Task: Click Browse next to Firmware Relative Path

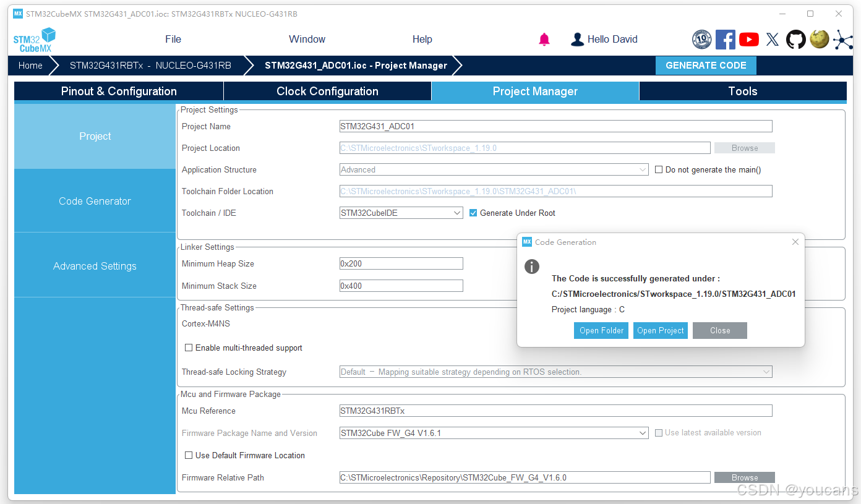Action: coord(745,477)
